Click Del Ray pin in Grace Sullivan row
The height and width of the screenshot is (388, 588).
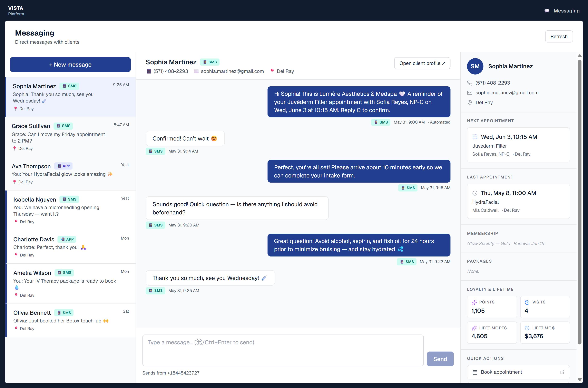14,148
